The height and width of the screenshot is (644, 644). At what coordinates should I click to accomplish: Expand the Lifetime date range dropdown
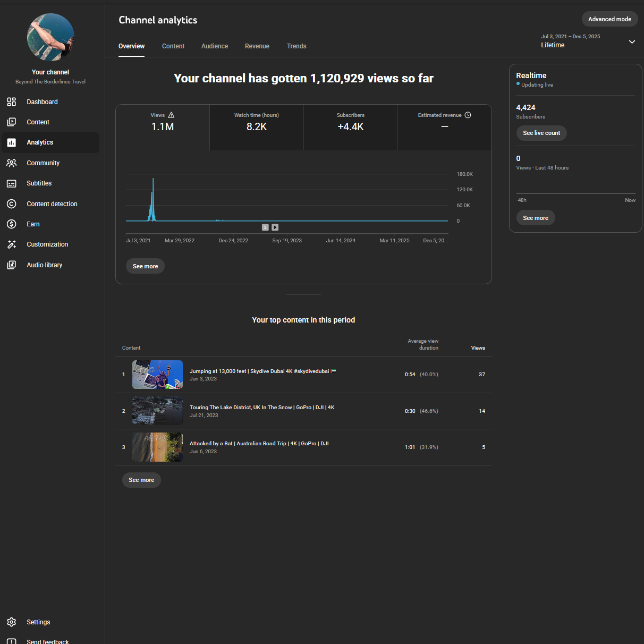[x=632, y=41]
